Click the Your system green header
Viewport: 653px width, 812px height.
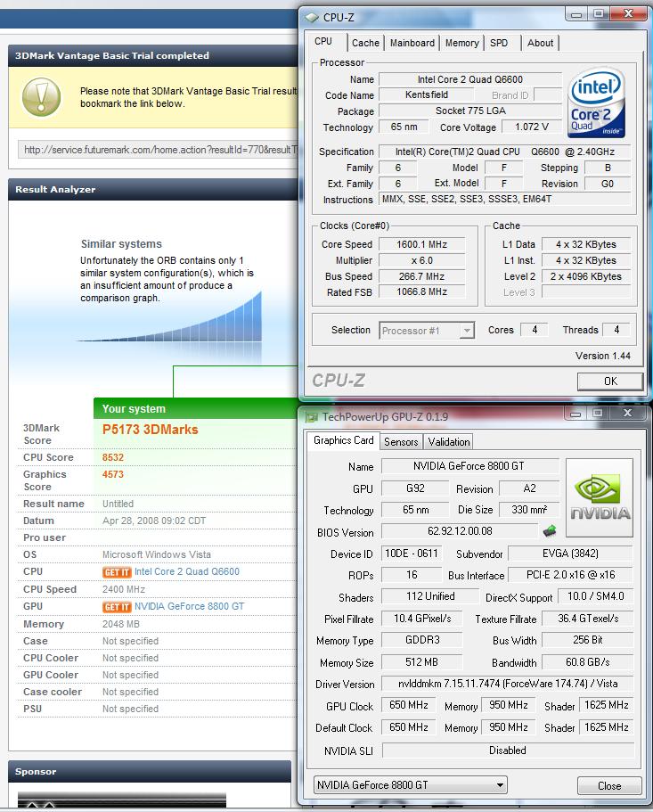pos(196,408)
